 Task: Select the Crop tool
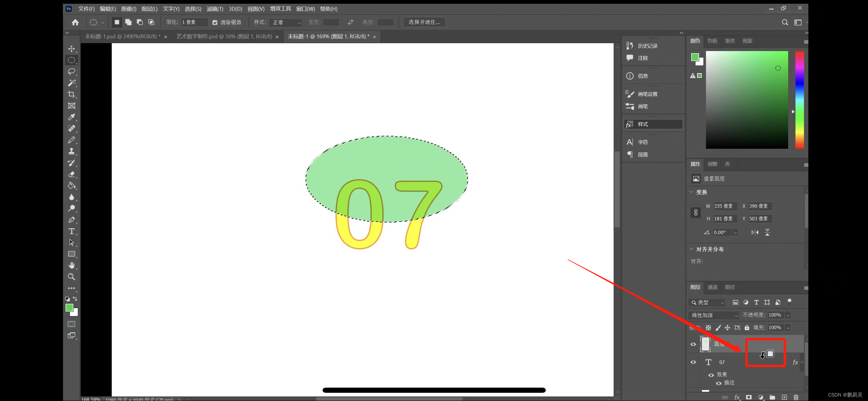pyautogui.click(x=71, y=94)
